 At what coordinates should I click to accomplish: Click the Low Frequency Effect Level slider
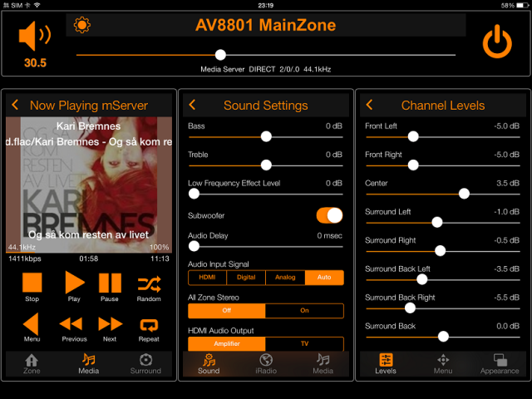click(266, 194)
